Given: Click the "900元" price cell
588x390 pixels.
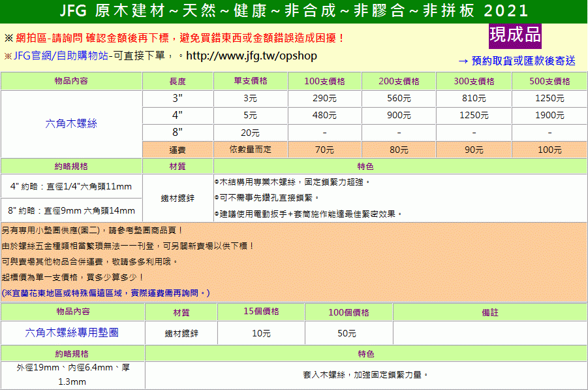Looking at the screenshot, I should pyautogui.click(x=399, y=115).
